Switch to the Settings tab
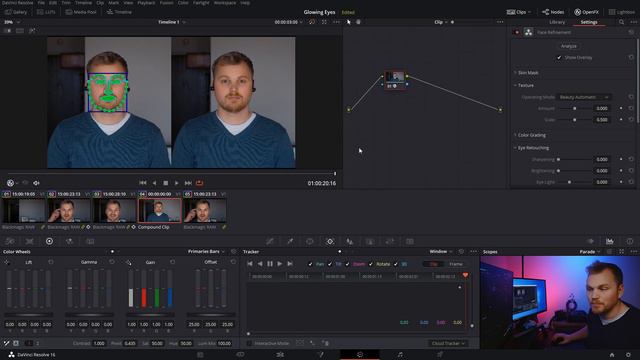This screenshot has height=360, width=640. [589, 22]
